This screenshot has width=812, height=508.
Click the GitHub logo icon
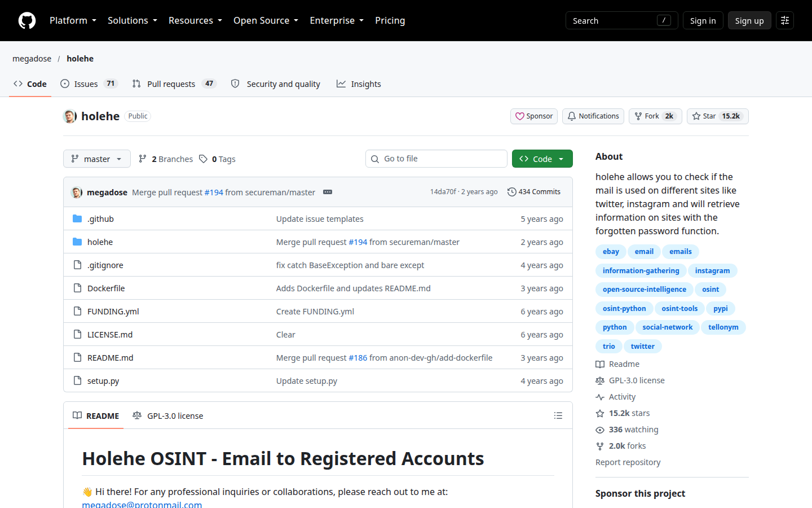click(27, 20)
